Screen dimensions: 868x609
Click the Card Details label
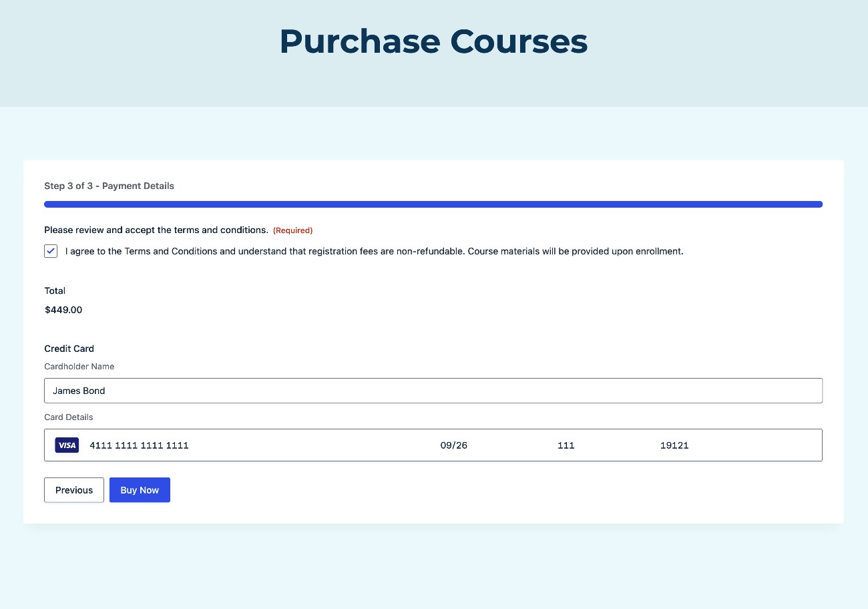68,417
